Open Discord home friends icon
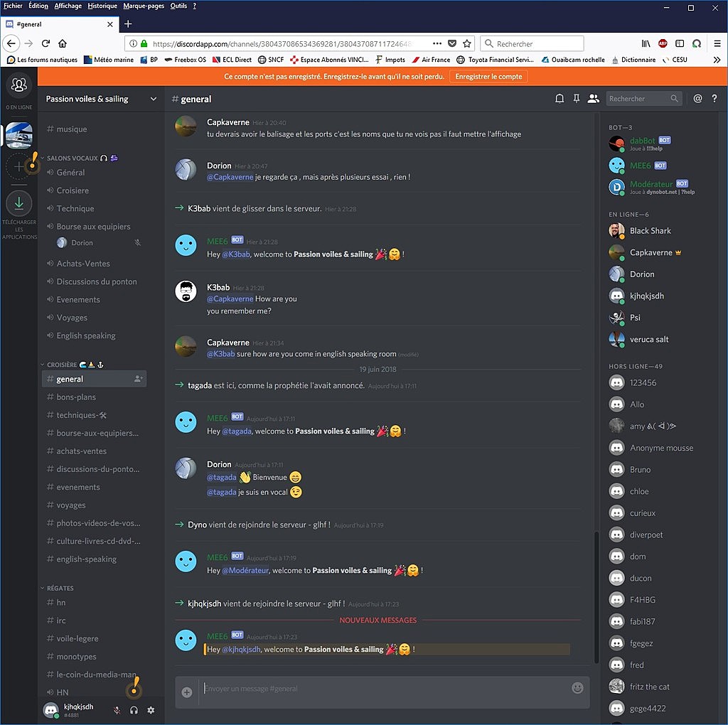This screenshot has width=728, height=725. coord(19,85)
